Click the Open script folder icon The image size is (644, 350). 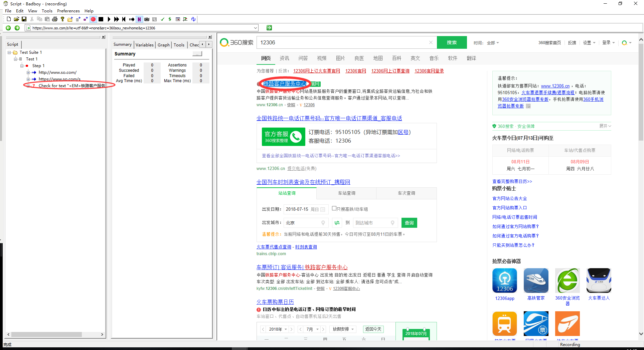[x=16, y=19]
